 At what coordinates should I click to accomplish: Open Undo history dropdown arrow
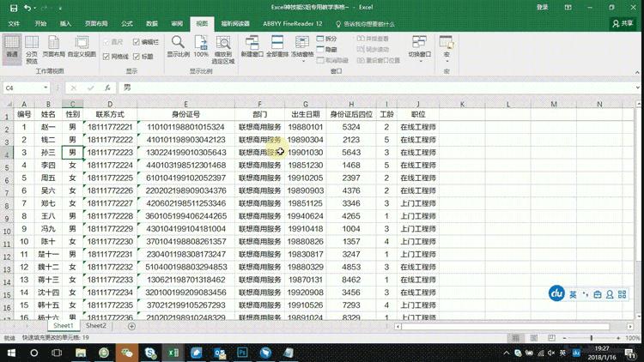35,9
